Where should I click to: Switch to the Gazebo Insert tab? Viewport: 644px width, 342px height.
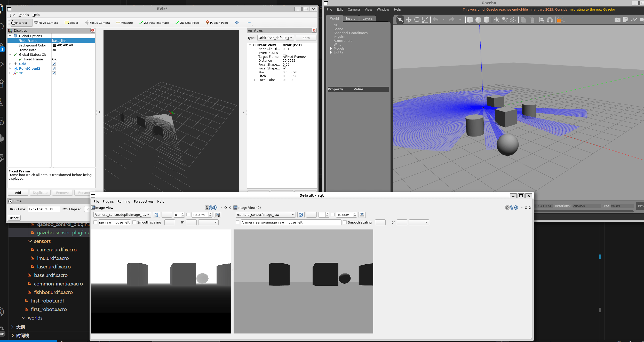tap(350, 19)
